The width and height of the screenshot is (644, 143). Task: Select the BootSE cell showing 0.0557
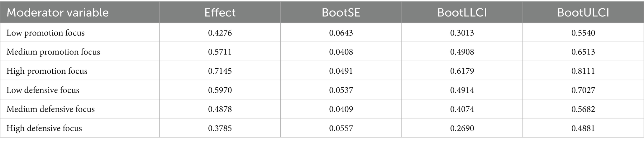pos(341,128)
